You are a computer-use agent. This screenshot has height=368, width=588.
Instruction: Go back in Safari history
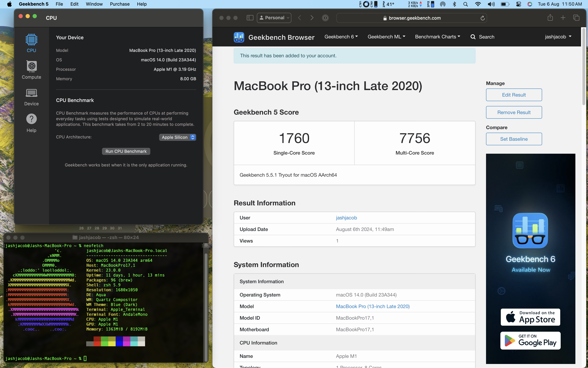[300, 18]
